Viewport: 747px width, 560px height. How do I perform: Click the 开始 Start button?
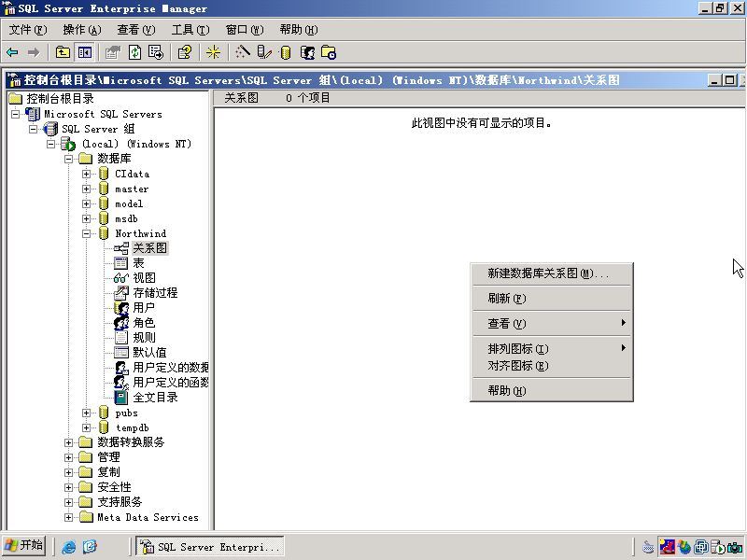pos(24,545)
